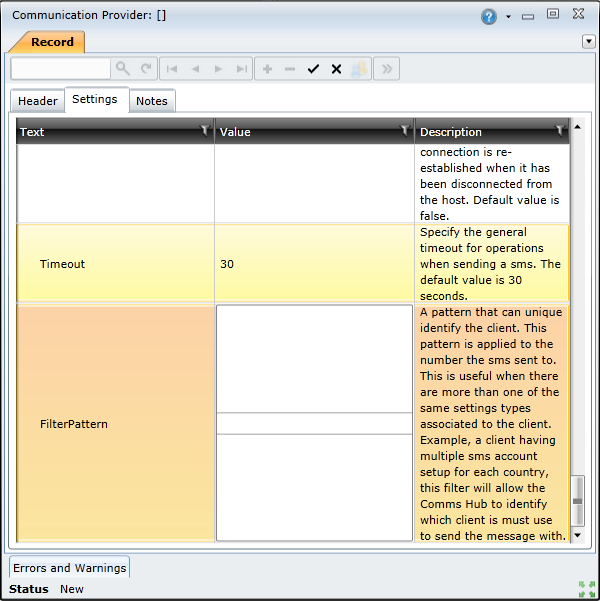This screenshot has width=600, height=601.
Task: Click the green resize arrows icon
Action: (x=587, y=589)
